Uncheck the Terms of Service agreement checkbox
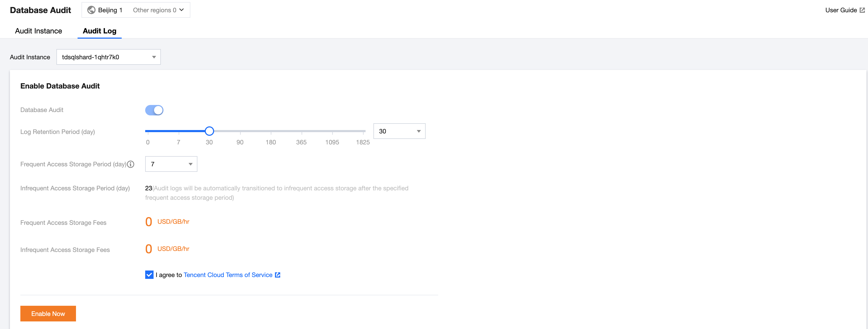The height and width of the screenshot is (329, 868). [x=149, y=275]
